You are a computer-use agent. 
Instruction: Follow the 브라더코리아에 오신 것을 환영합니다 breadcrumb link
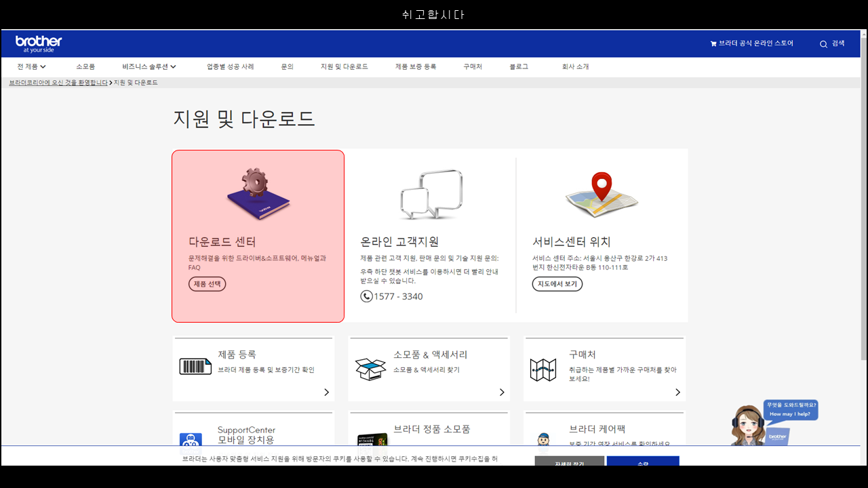click(x=58, y=83)
